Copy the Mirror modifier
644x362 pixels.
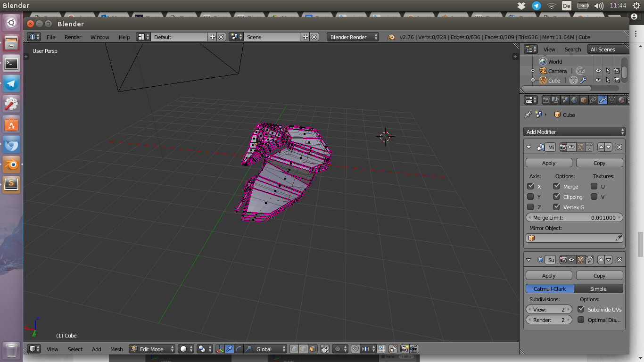point(600,163)
